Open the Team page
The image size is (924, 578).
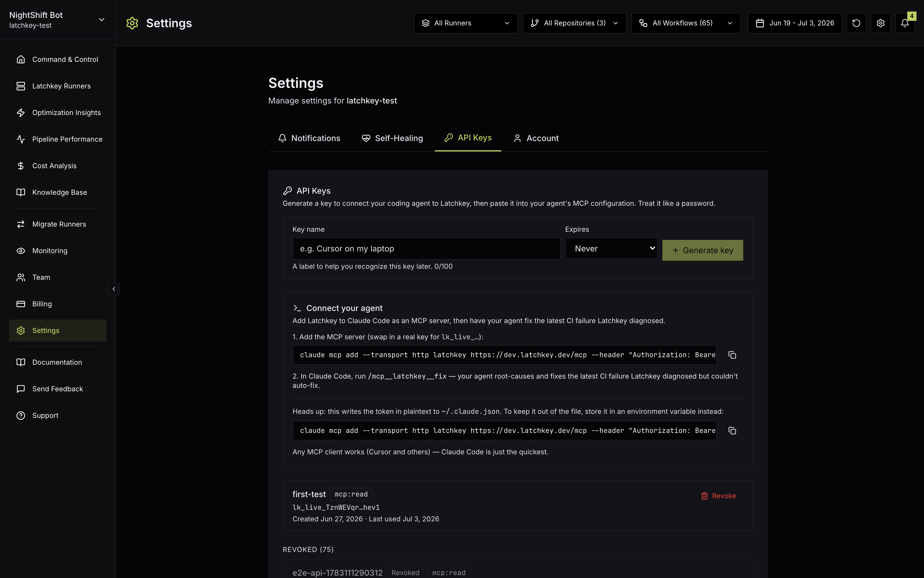point(58,277)
